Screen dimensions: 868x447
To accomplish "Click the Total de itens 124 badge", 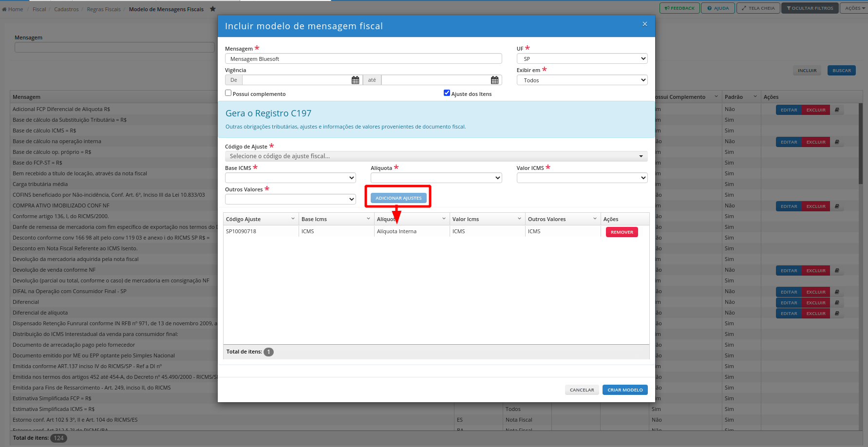I will (59, 438).
